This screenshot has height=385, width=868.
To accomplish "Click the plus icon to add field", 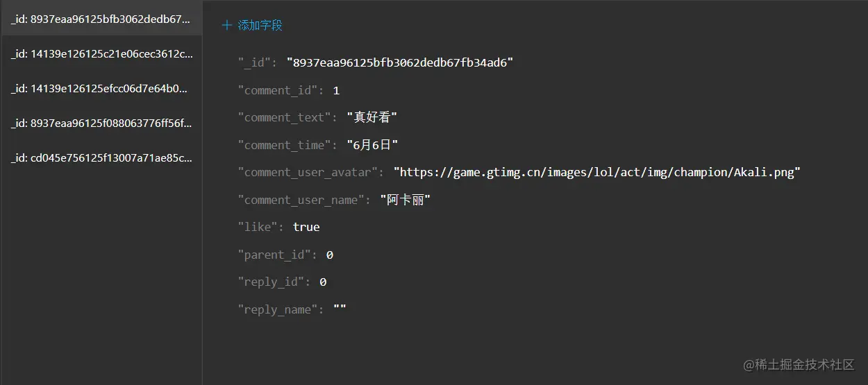I will tap(226, 26).
